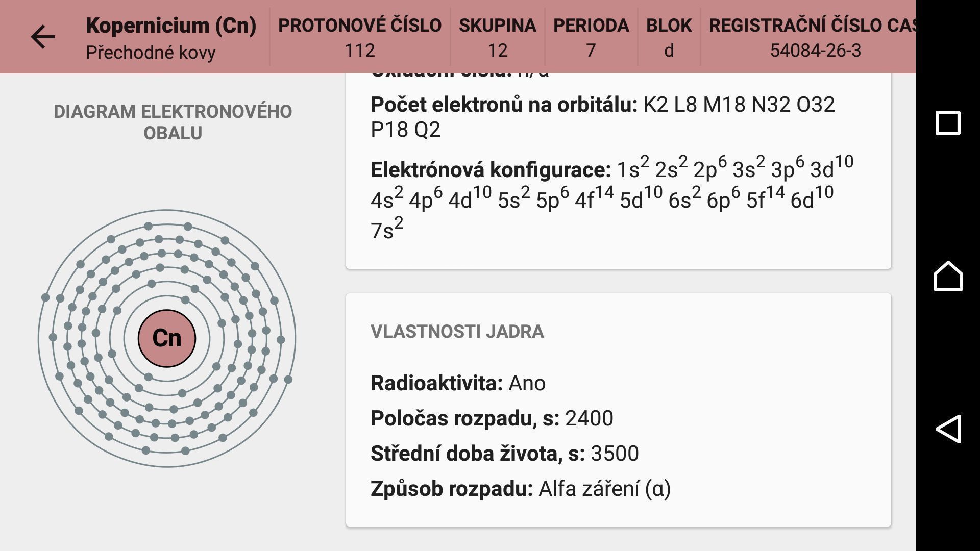Tap Android home button
Screen dimensions: 980x551
pos(948,276)
